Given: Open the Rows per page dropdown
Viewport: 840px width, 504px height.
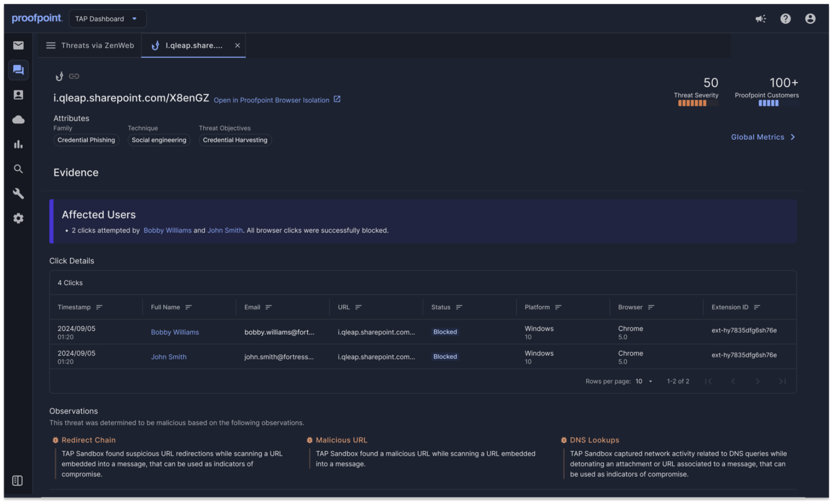Looking at the screenshot, I should click(644, 382).
